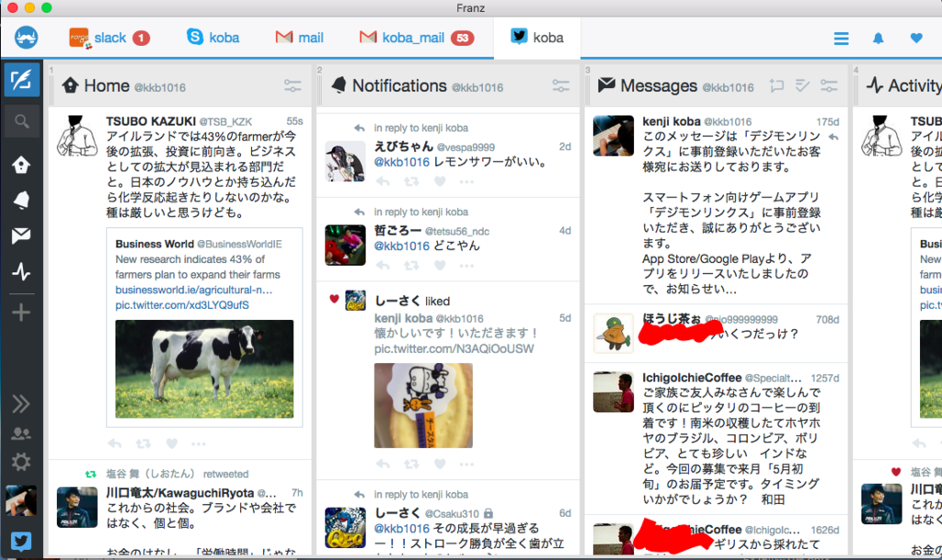View the cow photo in tweet

point(204,369)
